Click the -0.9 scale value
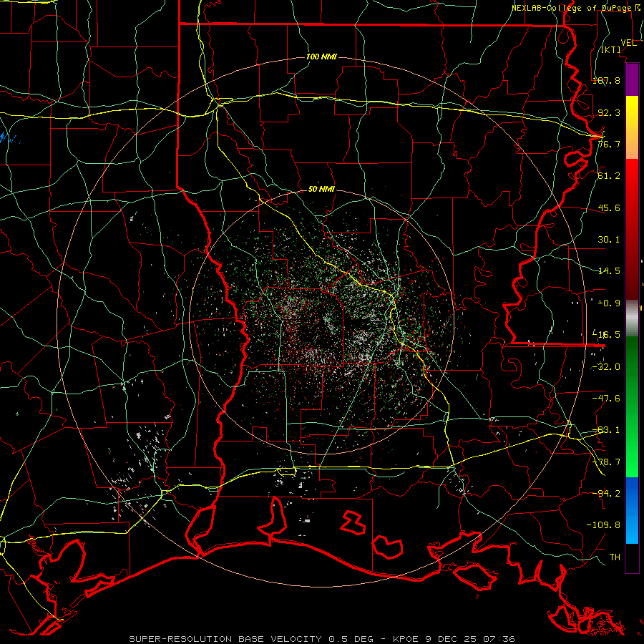 tap(609, 303)
